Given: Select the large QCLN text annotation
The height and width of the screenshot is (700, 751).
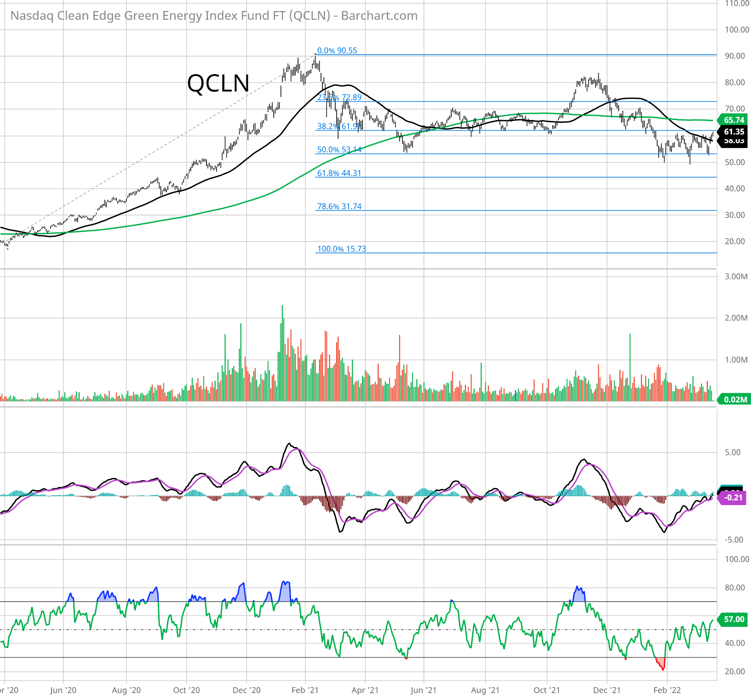Looking at the screenshot, I should click(218, 84).
